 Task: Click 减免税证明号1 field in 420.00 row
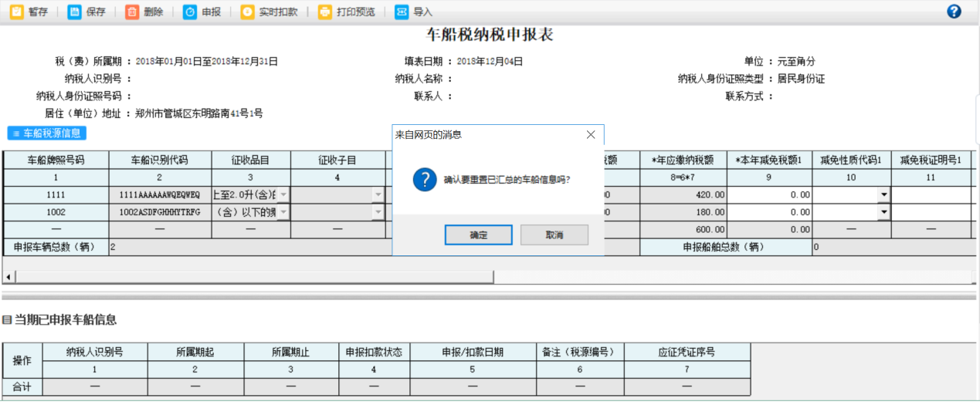pos(931,194)
